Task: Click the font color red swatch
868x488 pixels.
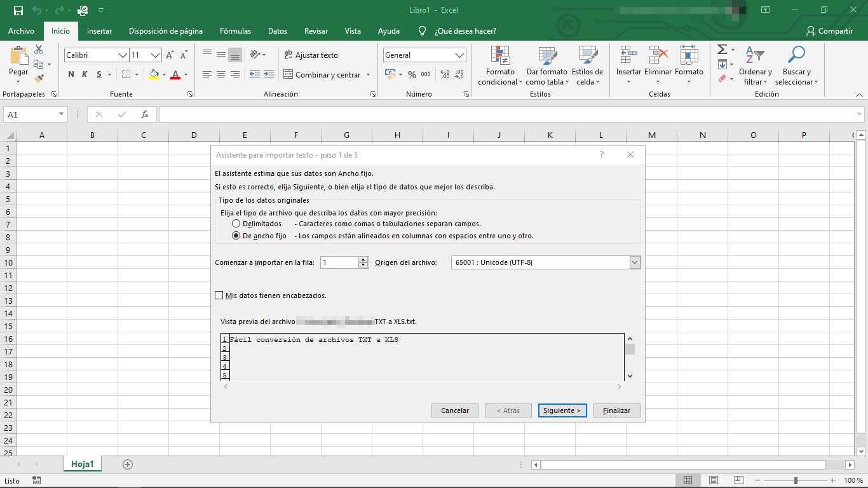Action: (x=175, y=79)
